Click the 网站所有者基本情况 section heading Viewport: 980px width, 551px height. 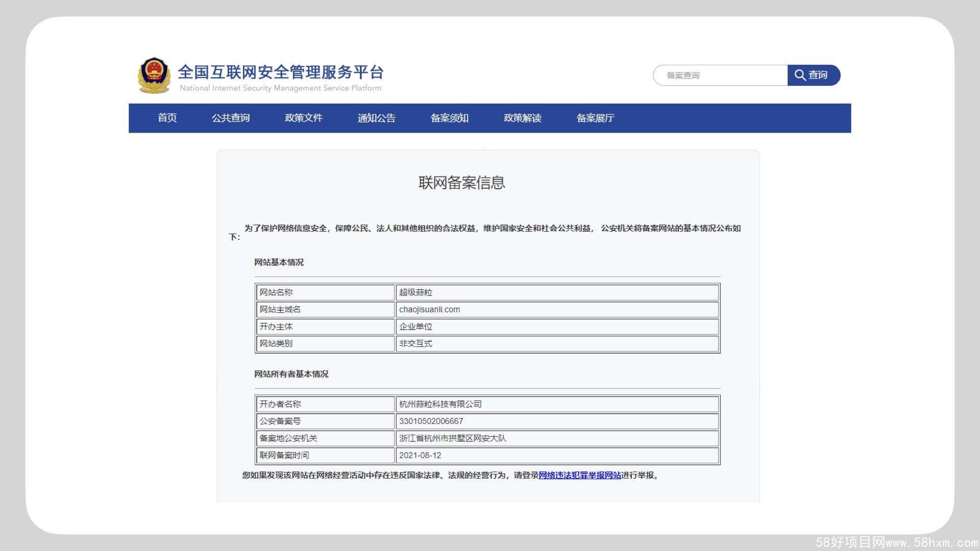tap(291, 374)
